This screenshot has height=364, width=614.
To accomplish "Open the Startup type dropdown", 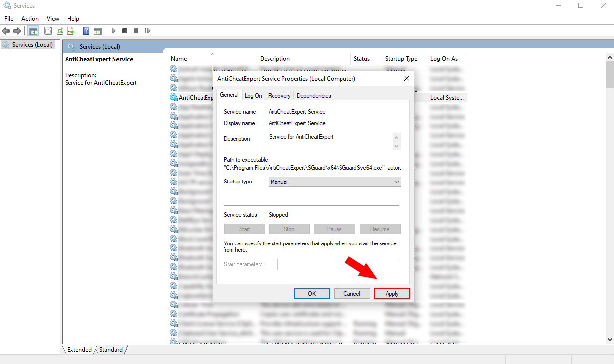I will point(335,182).
